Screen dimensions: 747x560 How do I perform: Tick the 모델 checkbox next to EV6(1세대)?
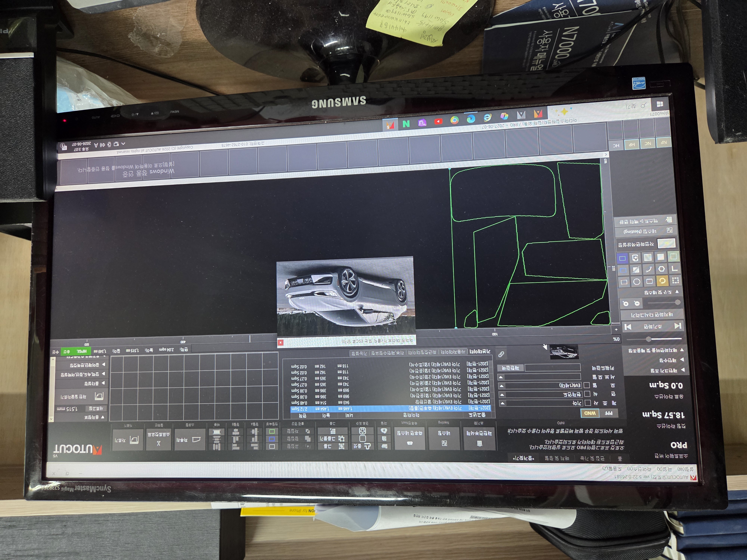pos(587,385)
